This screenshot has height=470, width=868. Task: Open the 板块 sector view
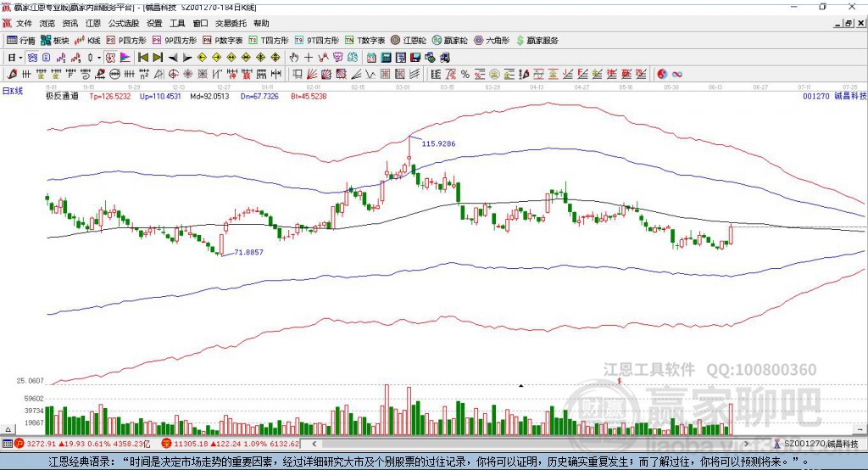point(54,41)
